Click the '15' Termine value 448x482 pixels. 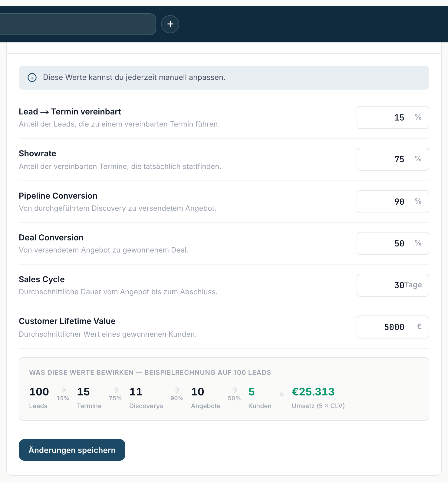pos(83,392)
